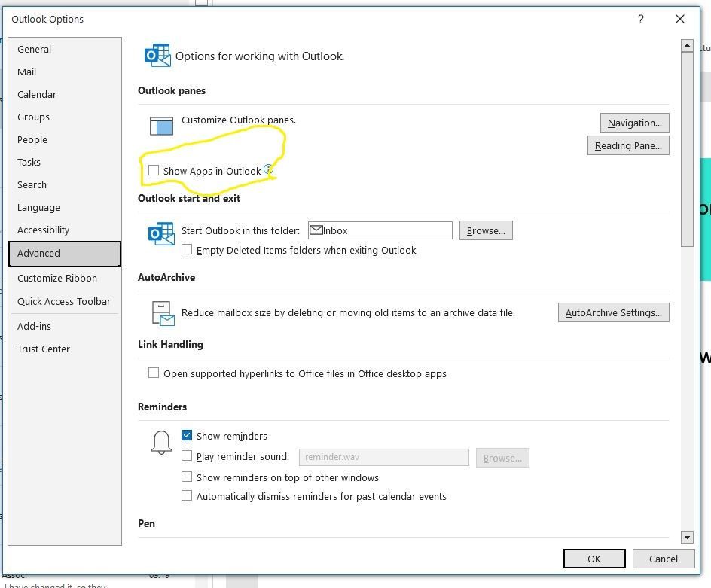Cancel the Outlook Options dialog
This screenshot has width=711, height=588.
[664, 559]
